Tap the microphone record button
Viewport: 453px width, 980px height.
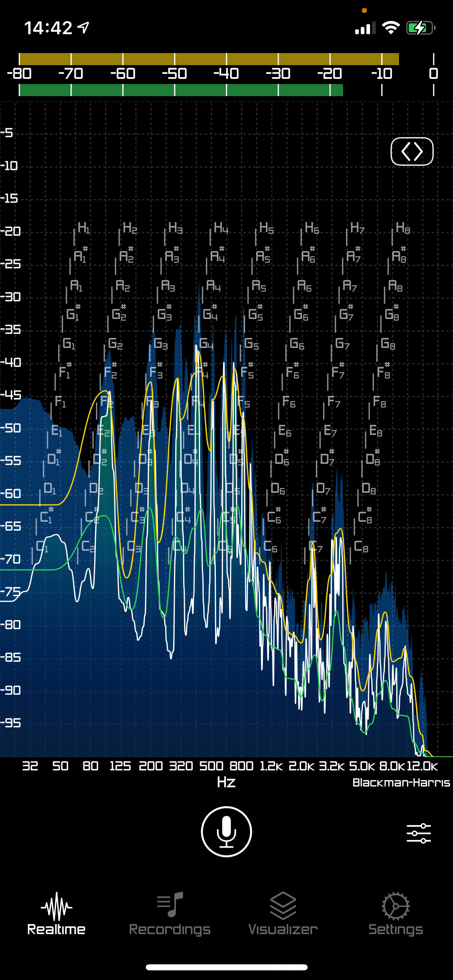pyautogui.click(x=226, y=832)
